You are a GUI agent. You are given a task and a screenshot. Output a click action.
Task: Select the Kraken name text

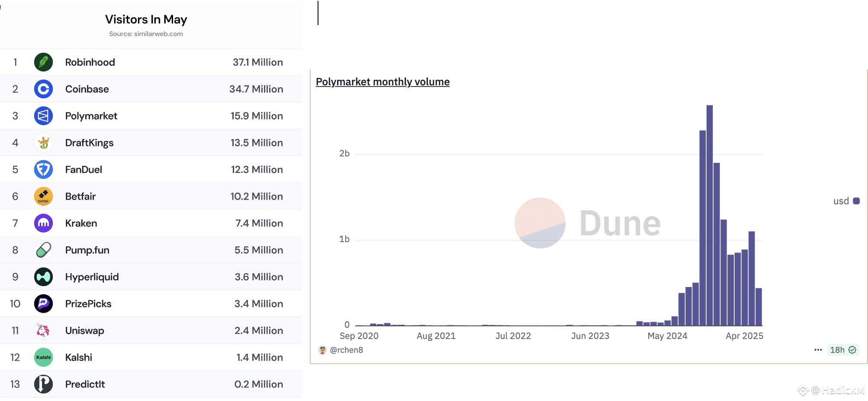tap(81, 223)
